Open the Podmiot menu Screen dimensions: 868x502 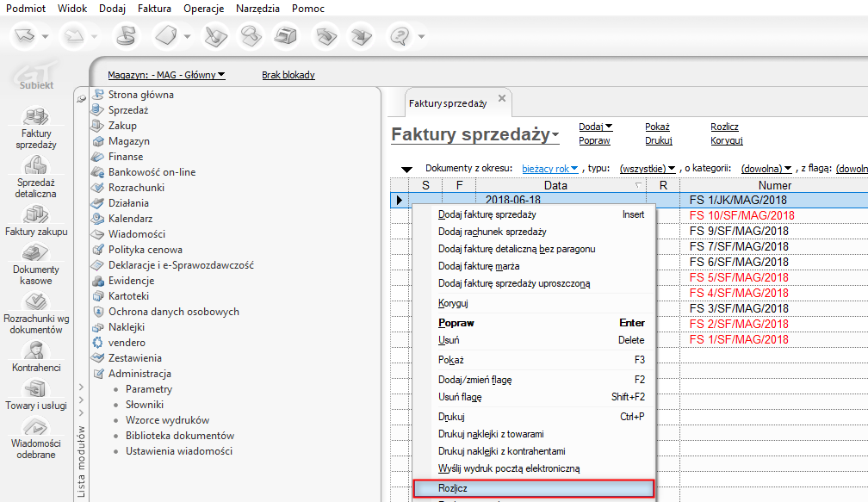(x=26, y=9)
